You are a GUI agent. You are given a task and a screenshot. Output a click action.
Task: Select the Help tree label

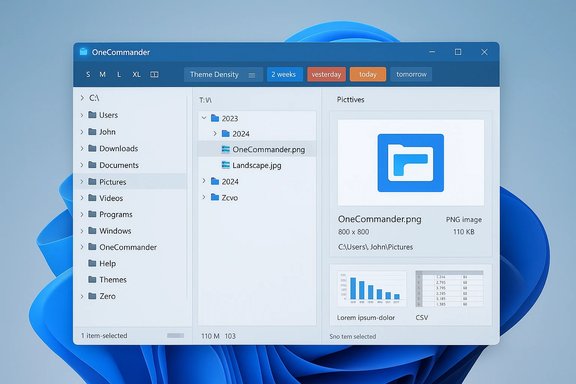108,263
